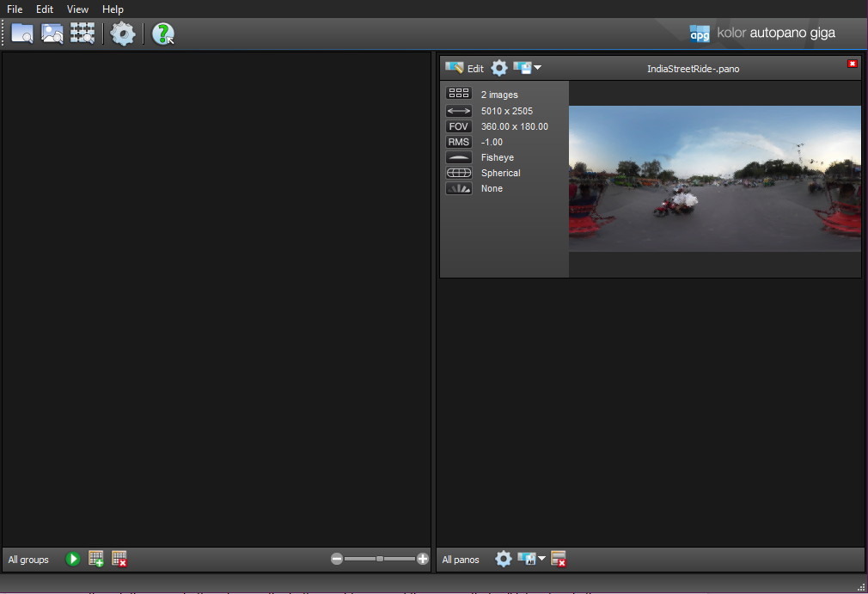Click the Spherical projection icon
The height and width of the screenshot is (594, 868).
[458, 172]
